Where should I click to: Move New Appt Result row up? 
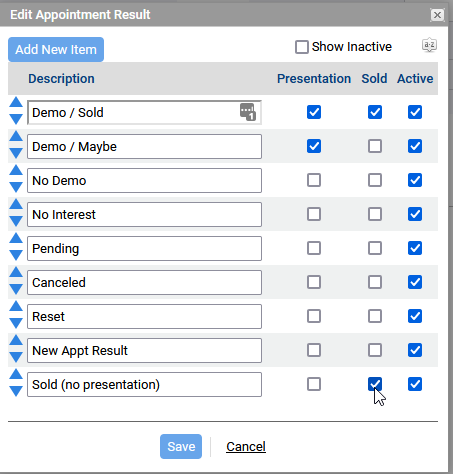(16, 340)
